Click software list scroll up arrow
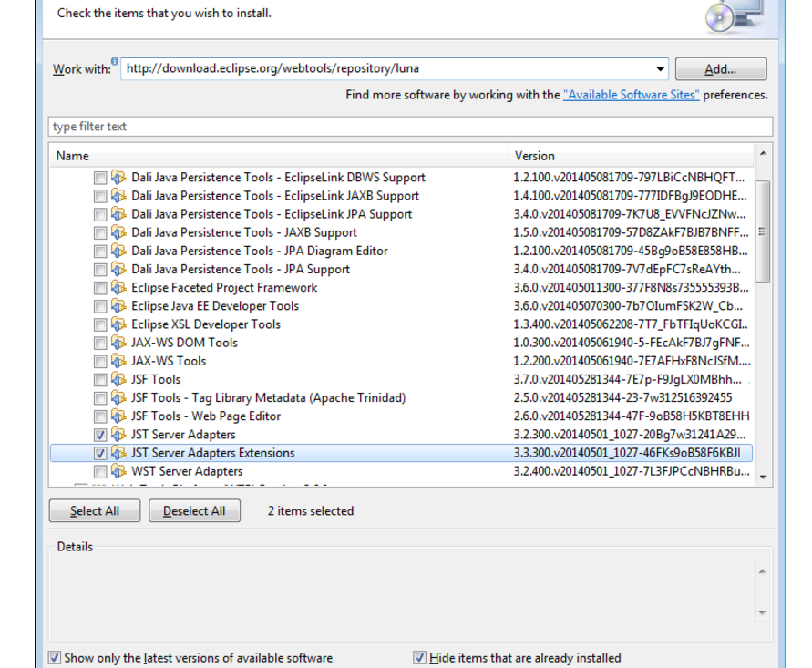Screen dimensions: 812x668 click(x=763, y=153)
